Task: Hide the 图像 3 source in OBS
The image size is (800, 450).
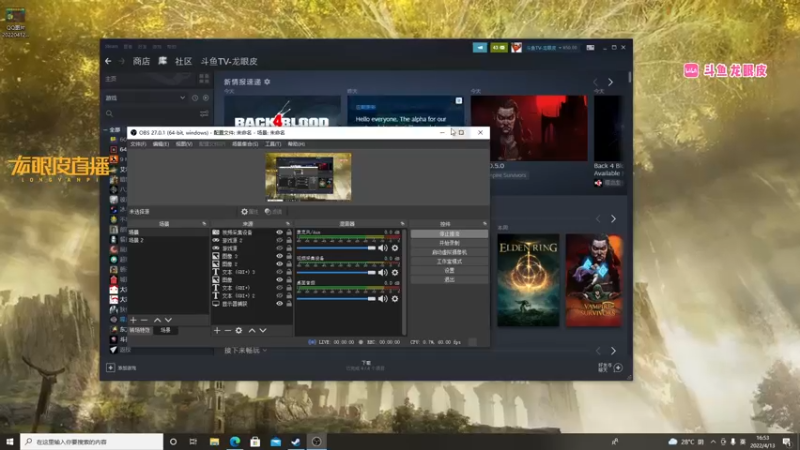Action: 279,256
